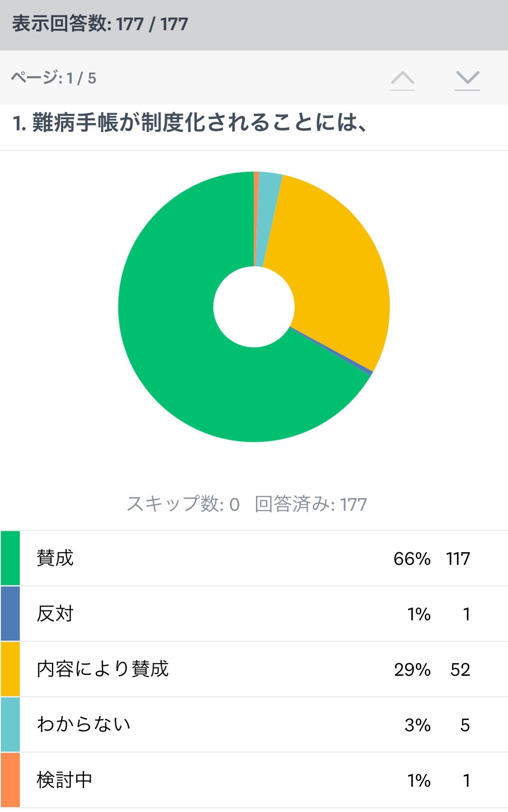Click the teal わからない color swatch
This screenshot has width=508, height=812.
pyautogui.click(x=10, y=724)
